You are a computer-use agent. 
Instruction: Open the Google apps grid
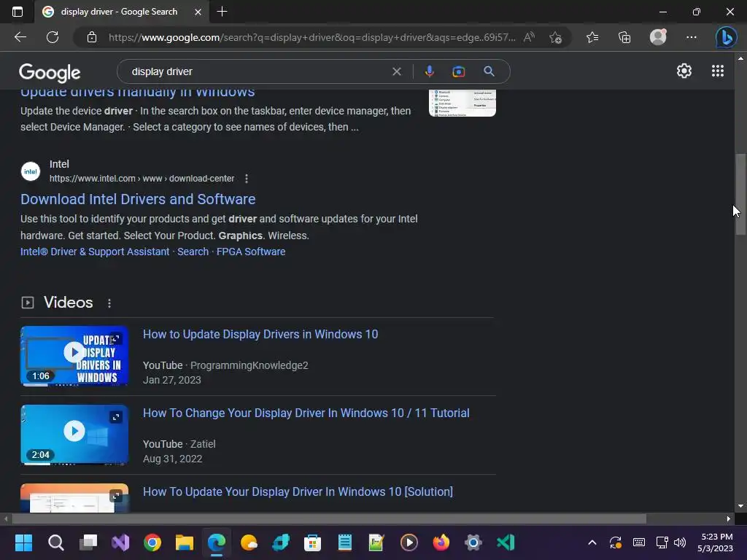tap(718, 71)
